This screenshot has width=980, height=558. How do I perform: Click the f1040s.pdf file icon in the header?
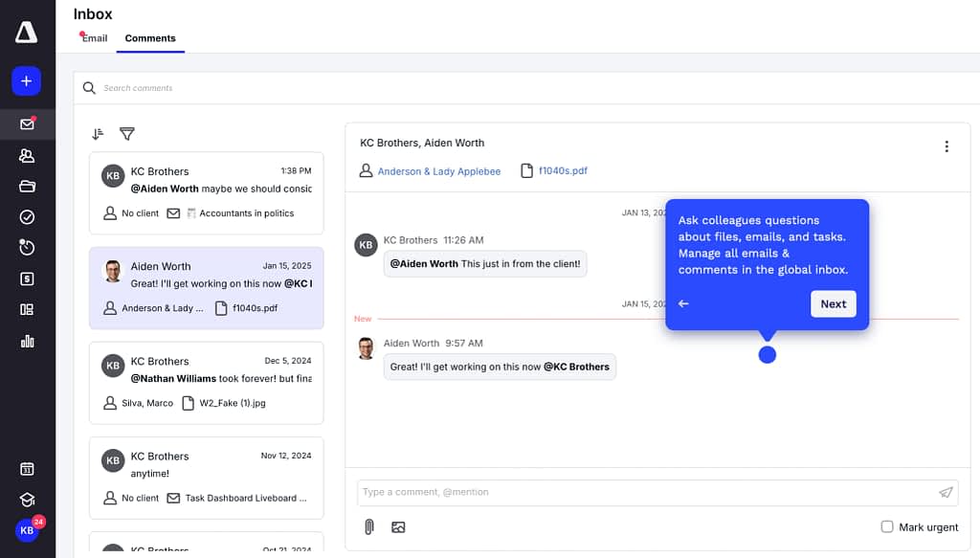527,170
